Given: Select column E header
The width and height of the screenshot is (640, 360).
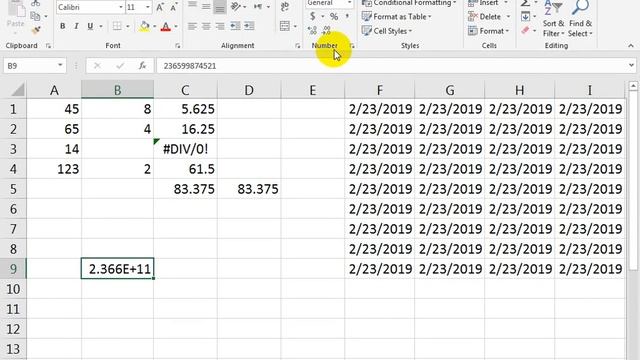Looking at the screenshot, I should coord(313,90).
